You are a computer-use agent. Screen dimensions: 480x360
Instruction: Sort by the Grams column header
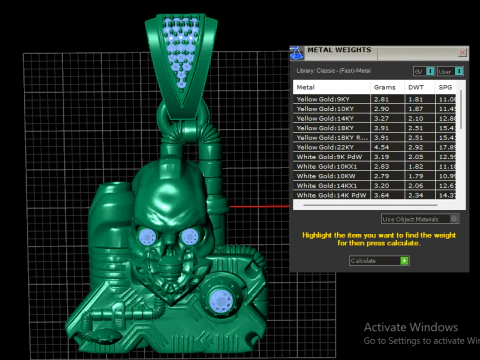[387, 87]
